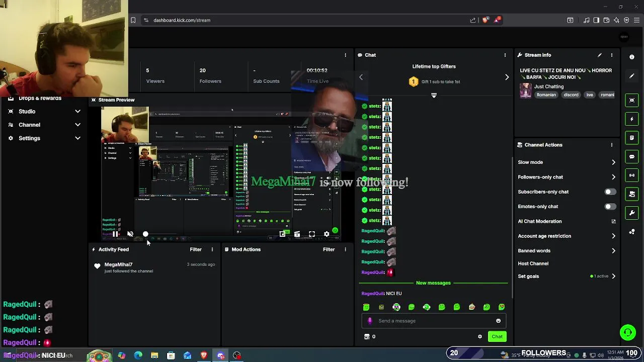Click the Just Chatting category name

pyautogui.click(x=549, y=86)
